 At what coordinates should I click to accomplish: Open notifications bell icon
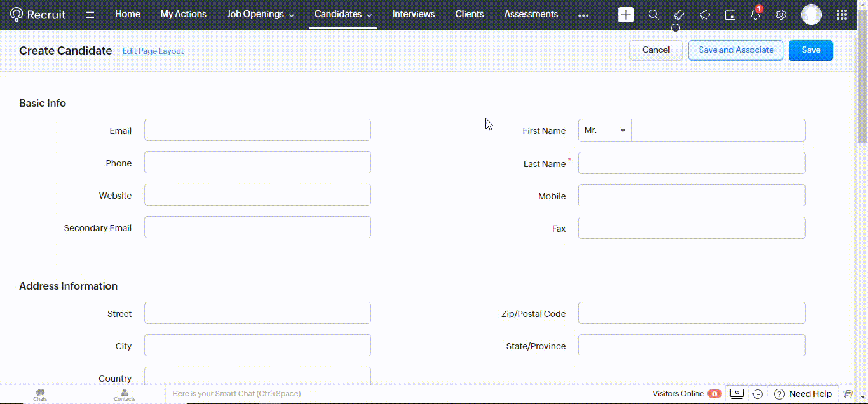pos(756,15)
